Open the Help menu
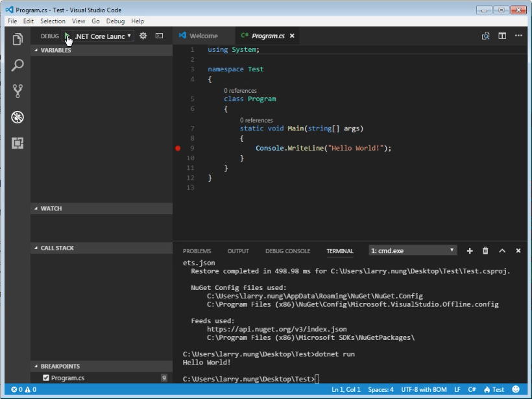This screenshot has width=532, height=399. (x=138, y=21)
